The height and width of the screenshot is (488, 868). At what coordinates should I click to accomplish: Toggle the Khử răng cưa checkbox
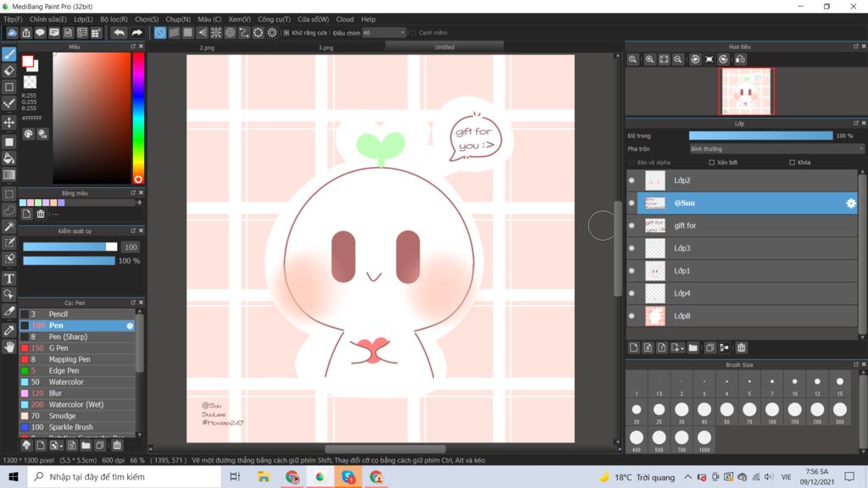[287, 33]
